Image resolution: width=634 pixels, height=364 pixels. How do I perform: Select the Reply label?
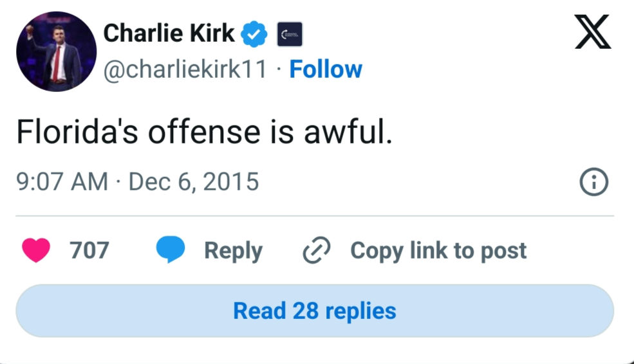(233, 251)
